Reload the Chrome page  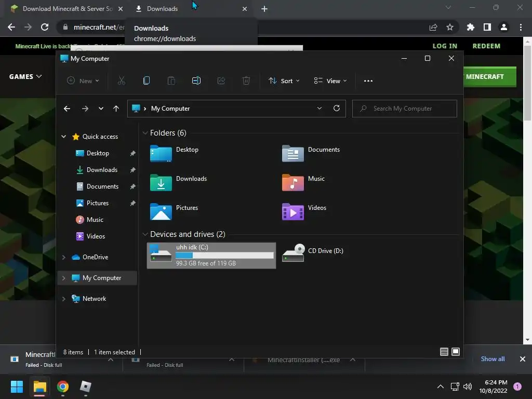point(45,27)
